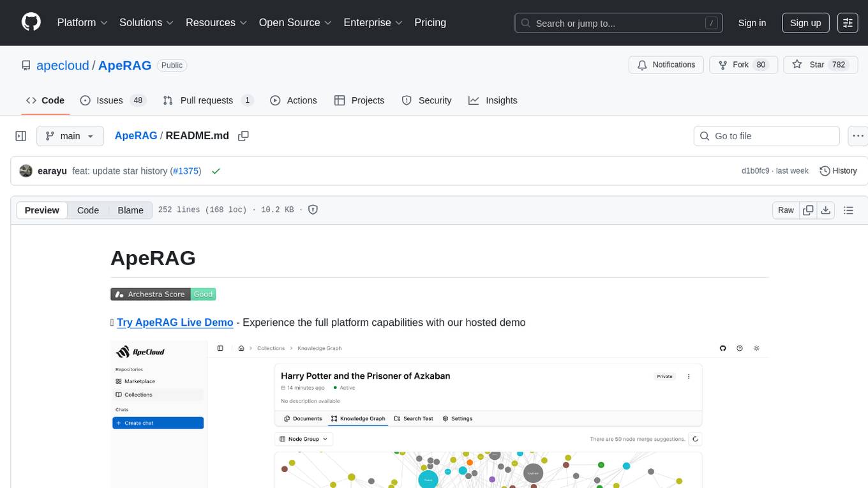Image resolution: width=868 pixels, height=488 pixels.
Task: Open the Raw view button
Action: tap(786, 210)
